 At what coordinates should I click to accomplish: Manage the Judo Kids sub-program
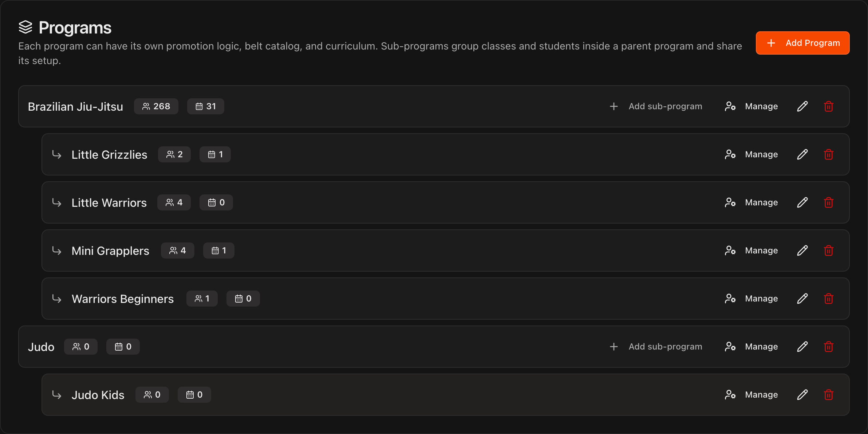[751, 395]
